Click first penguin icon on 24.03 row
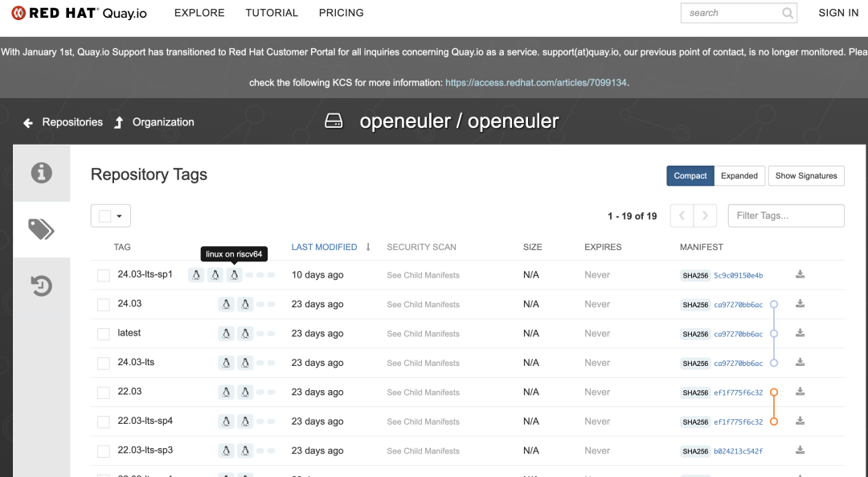 point(226,304)
